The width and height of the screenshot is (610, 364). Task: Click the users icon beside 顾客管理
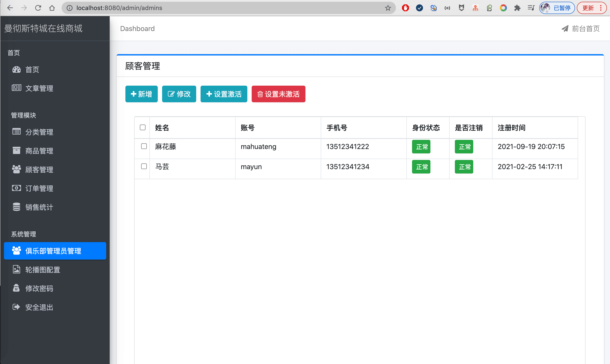pos(16,169)
